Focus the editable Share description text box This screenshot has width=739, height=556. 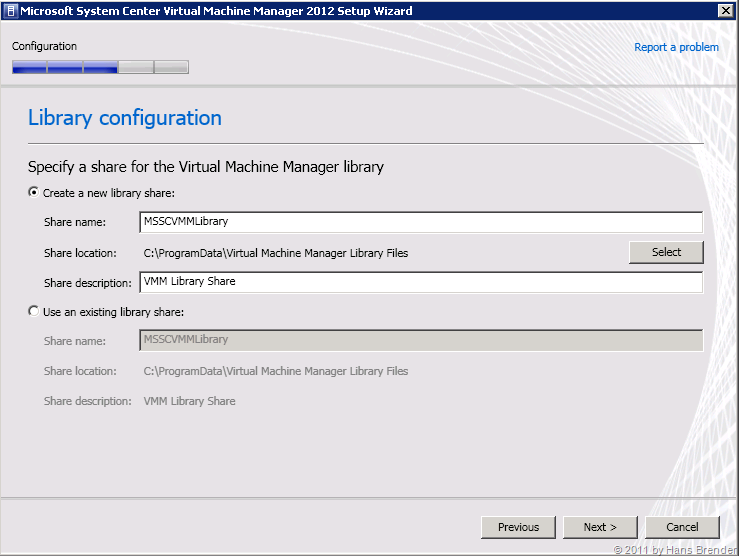(x=420, y=282)
